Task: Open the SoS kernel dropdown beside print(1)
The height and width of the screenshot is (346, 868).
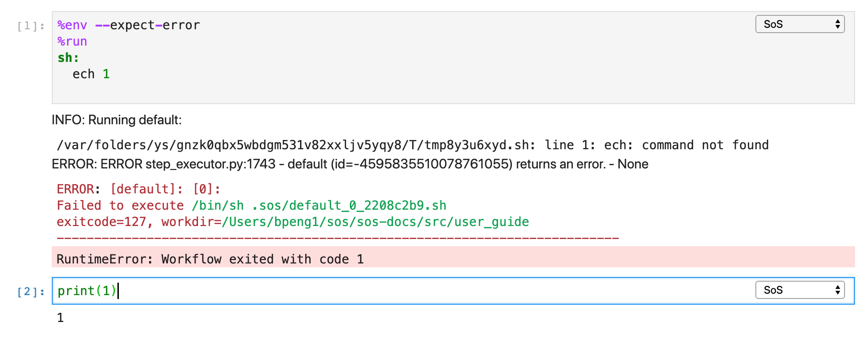Action: (x=799, y=290)
